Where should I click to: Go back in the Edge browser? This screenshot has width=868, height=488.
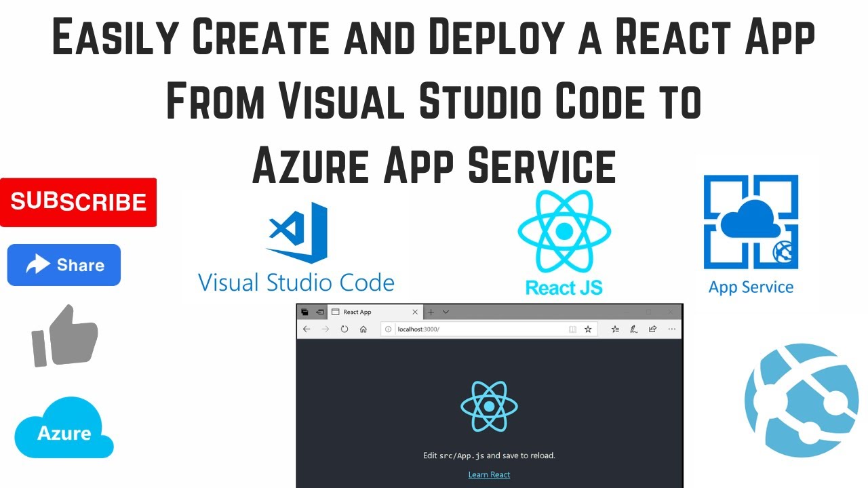click(307, 329)
